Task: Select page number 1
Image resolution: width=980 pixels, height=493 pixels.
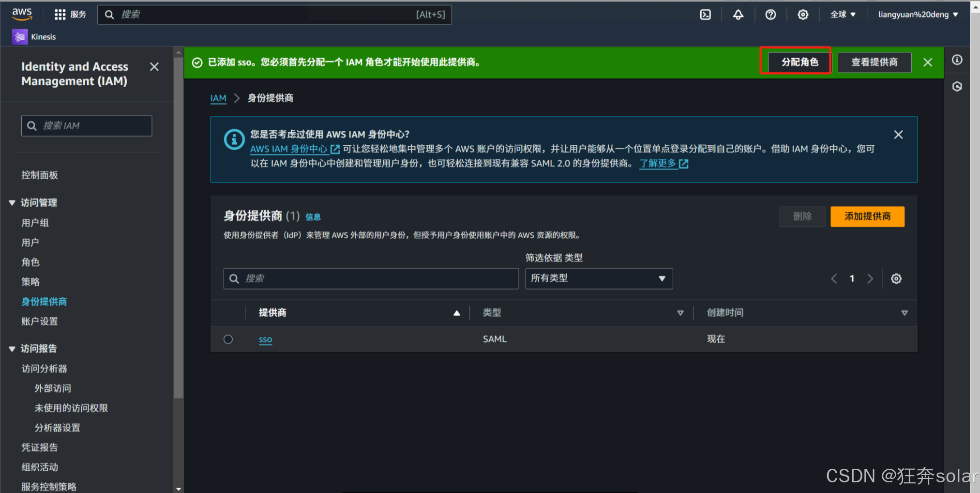Action: pos(852,279)
